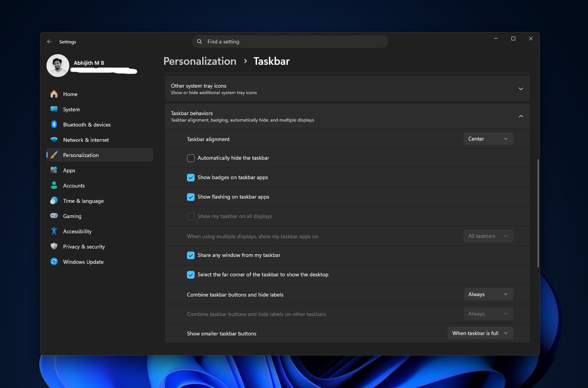Enable Automatically hide the taskbar checkbox
588x388 pixels.
tap(191, 158)
